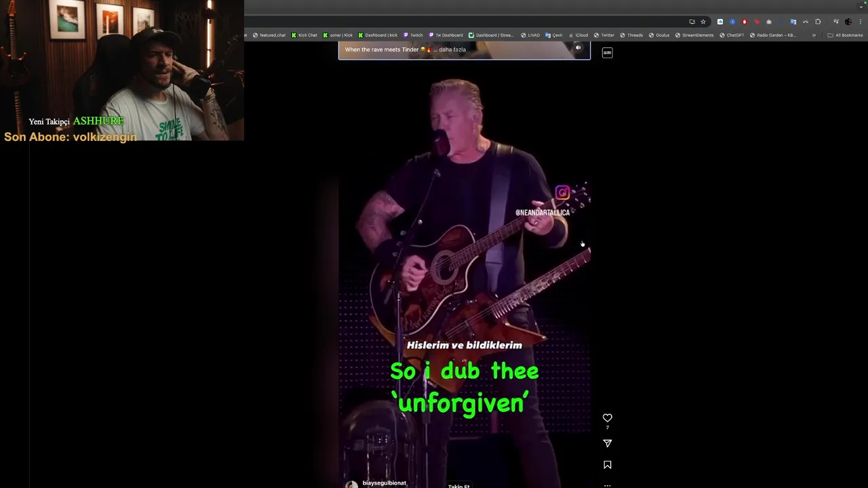Open the Chrome profile avatar
The image size is (868, 488).
[848, 22]
